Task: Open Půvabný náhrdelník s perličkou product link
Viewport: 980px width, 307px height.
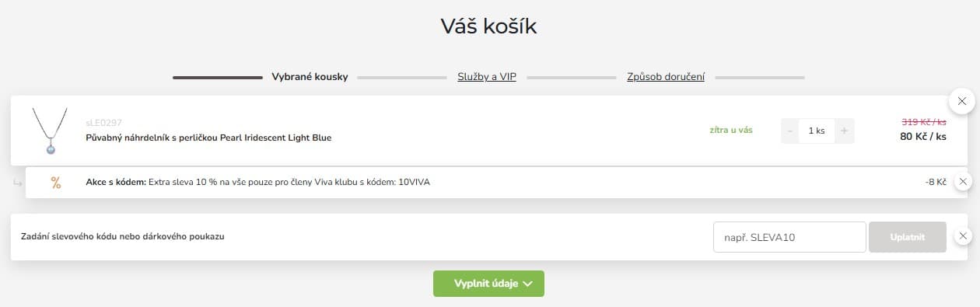Action: pos(208,138)
